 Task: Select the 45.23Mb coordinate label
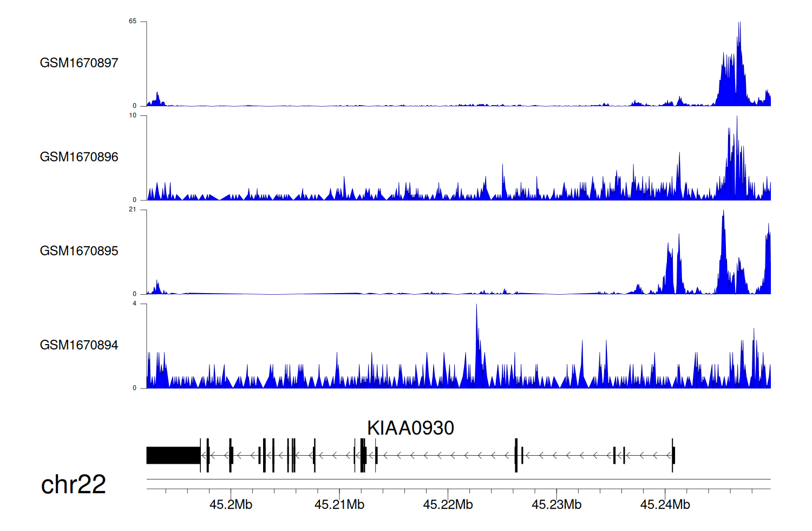[556, 504]
